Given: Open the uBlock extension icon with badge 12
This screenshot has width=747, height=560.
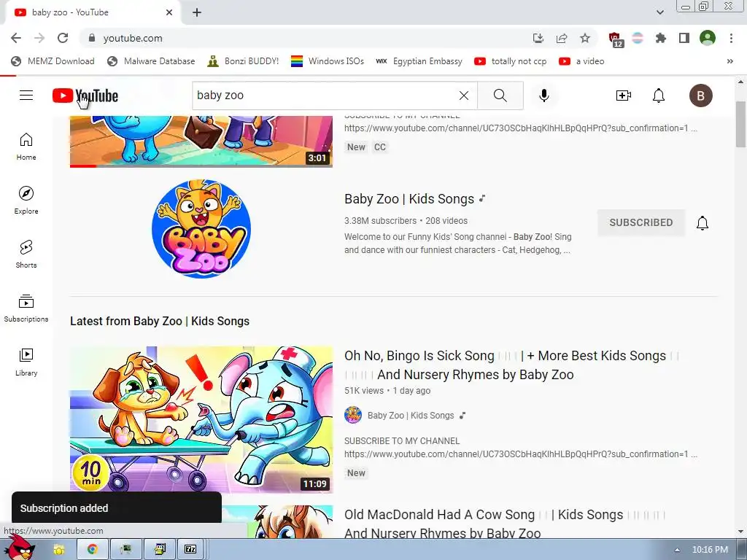Looking at the screenshot, I should click(615, 39).
